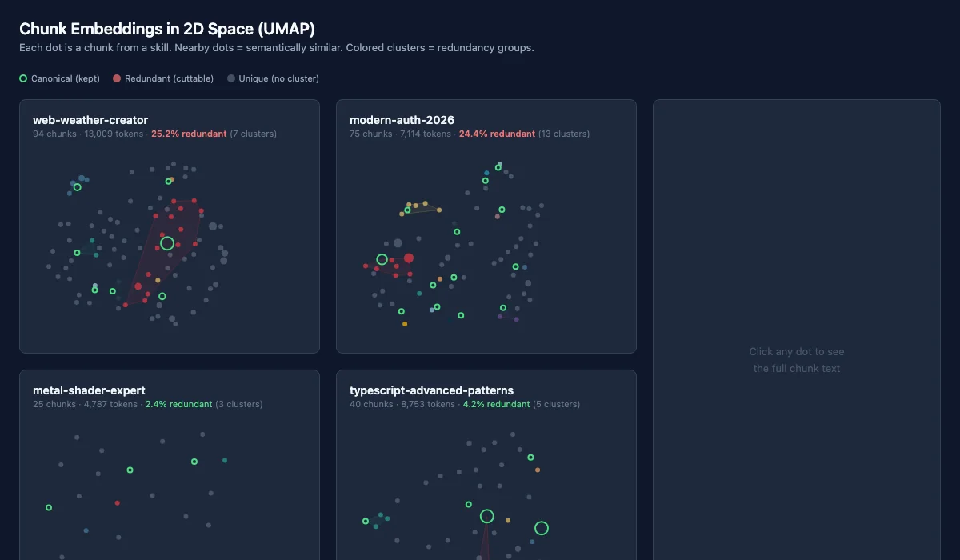Collapse the metal-shader-expert panel

coord(89,390)
